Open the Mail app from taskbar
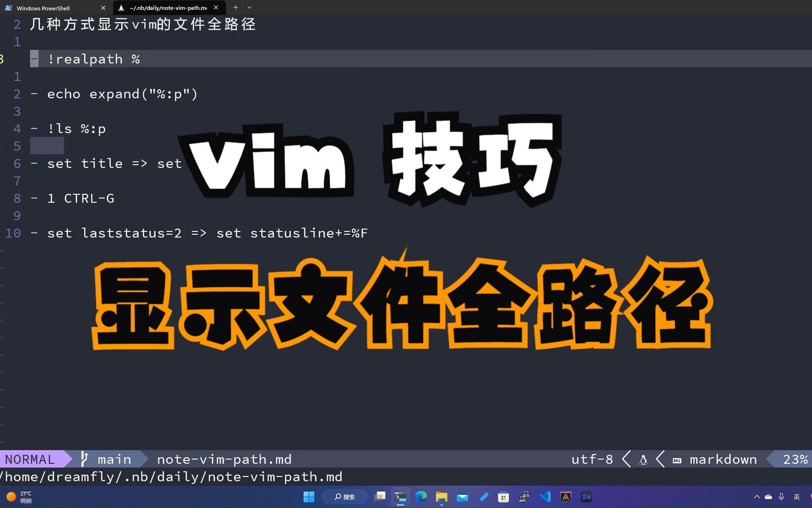812x508 pixels. pos(462,497)
